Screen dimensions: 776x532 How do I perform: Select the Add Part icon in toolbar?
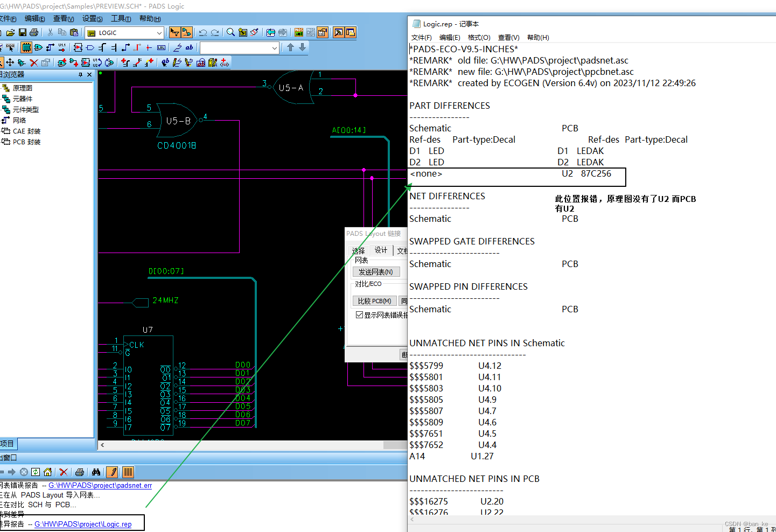(x=25, y=47)
